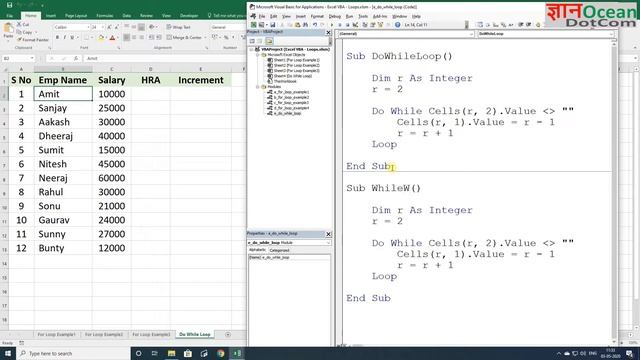Click Toggle Folders icon in Project panel

[269, 41]
